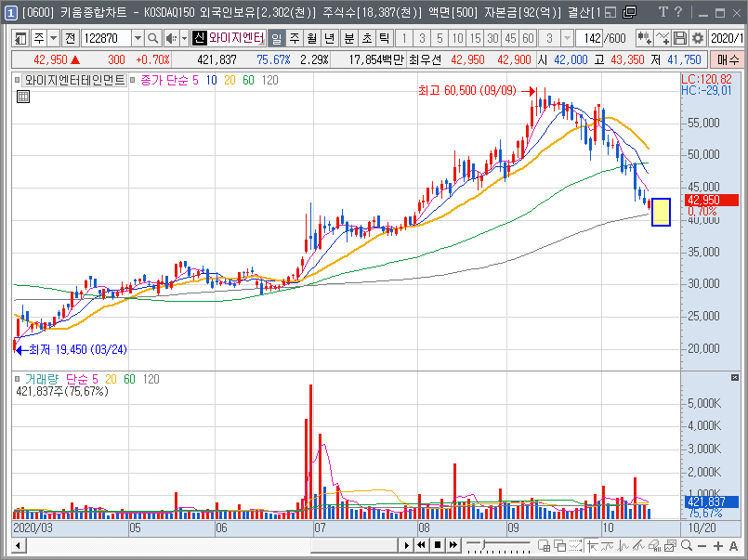
Task: Click the 전 button in toolbar
Action: (x=70, y=38)
